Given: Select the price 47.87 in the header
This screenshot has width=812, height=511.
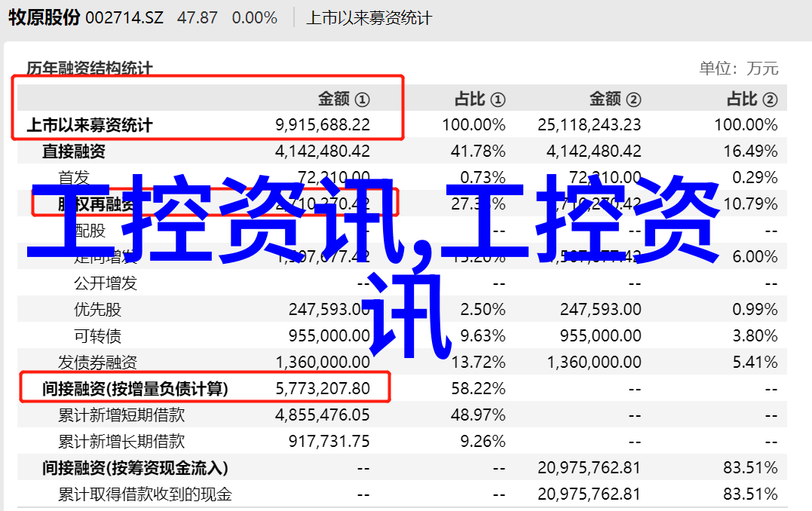Looking at the screenshot, I should [x=198, y=18].
